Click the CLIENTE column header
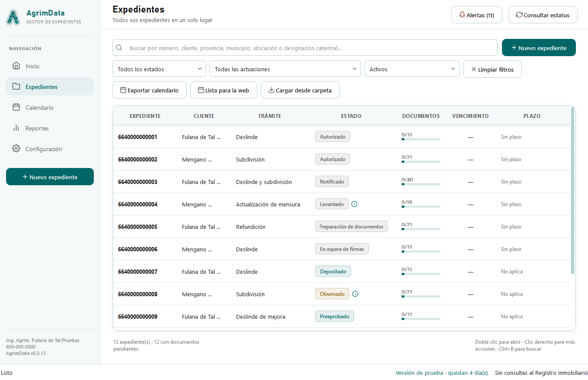588x380 pixels. (204, 116)
